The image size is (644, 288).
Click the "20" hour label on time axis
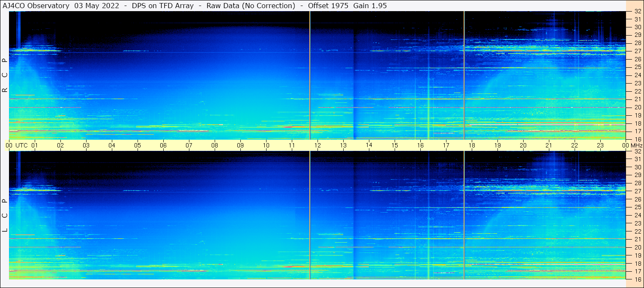click(x=523, y=145)
